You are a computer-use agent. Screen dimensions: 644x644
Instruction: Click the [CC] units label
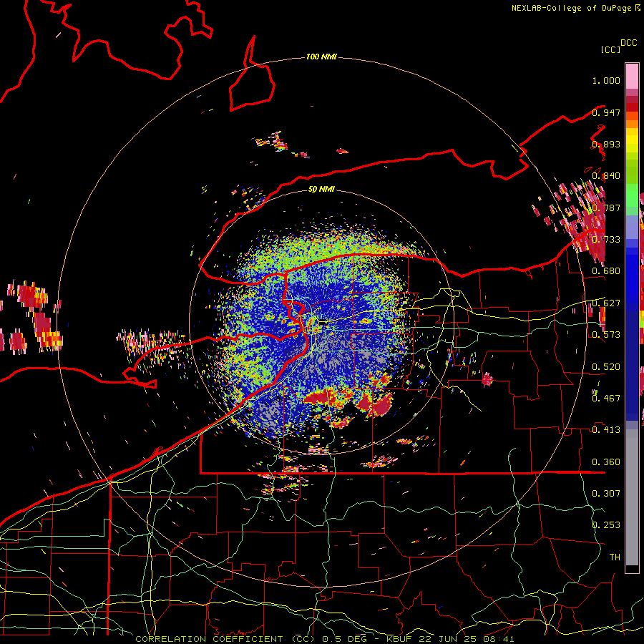(610, 49)
